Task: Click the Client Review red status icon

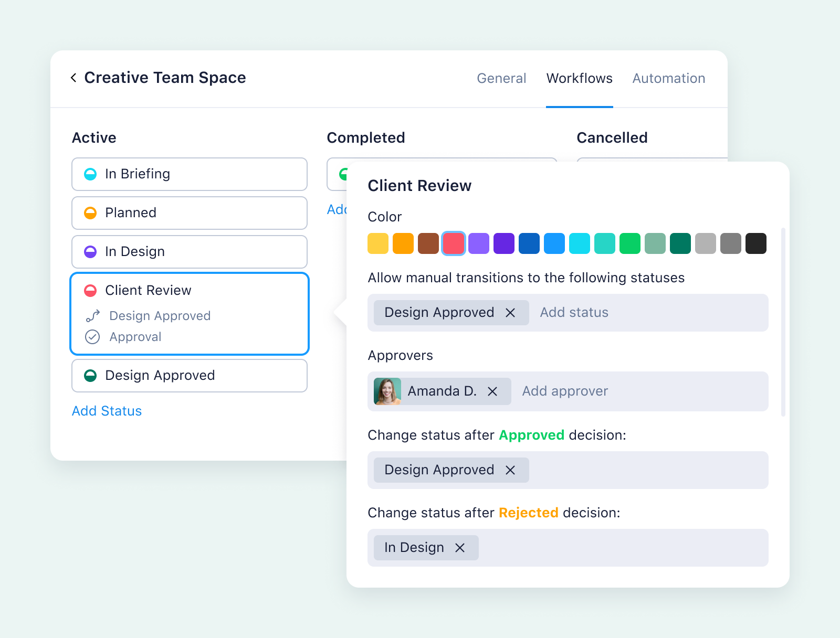Action: point(92,290)
